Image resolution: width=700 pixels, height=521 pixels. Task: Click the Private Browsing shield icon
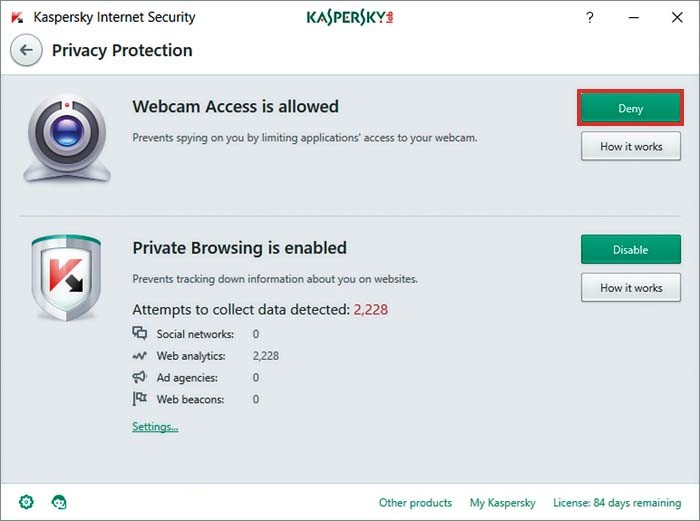point(66,277)
